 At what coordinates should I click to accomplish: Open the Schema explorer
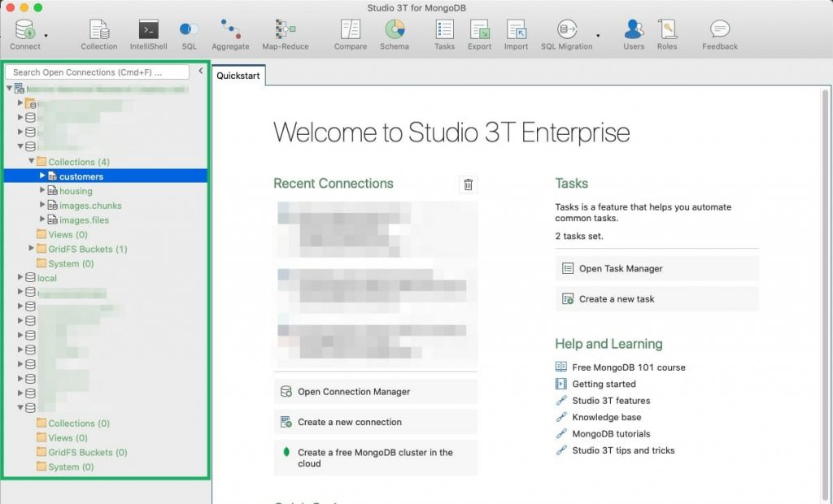pyautogui.click(x=395, y=34)
